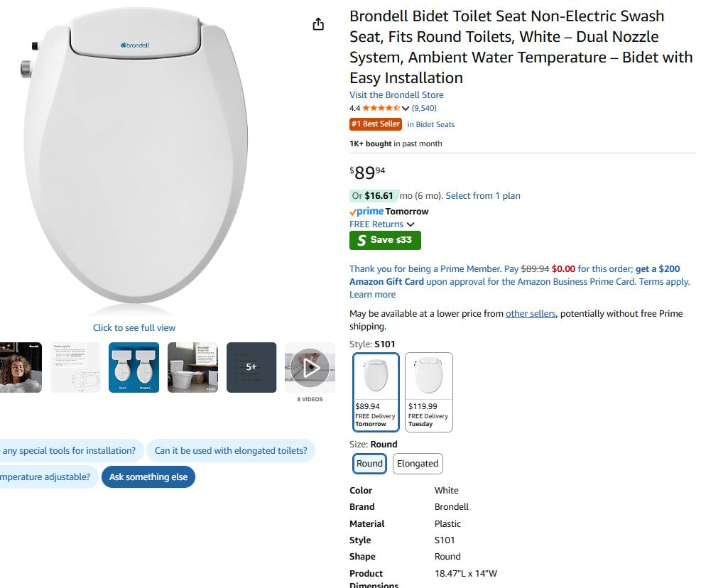This screenshot has width=701, height=588.
Task: Click the share icon above product image
Action: point(318,24)
